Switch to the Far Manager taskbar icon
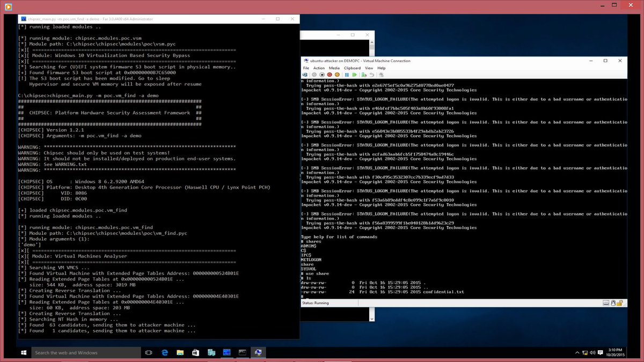The height and width of the screenshot is (362, 644). point(227,352)
